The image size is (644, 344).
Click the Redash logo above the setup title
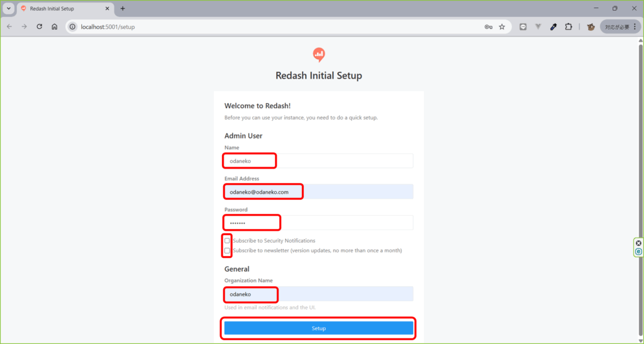[x=319, y=55]
